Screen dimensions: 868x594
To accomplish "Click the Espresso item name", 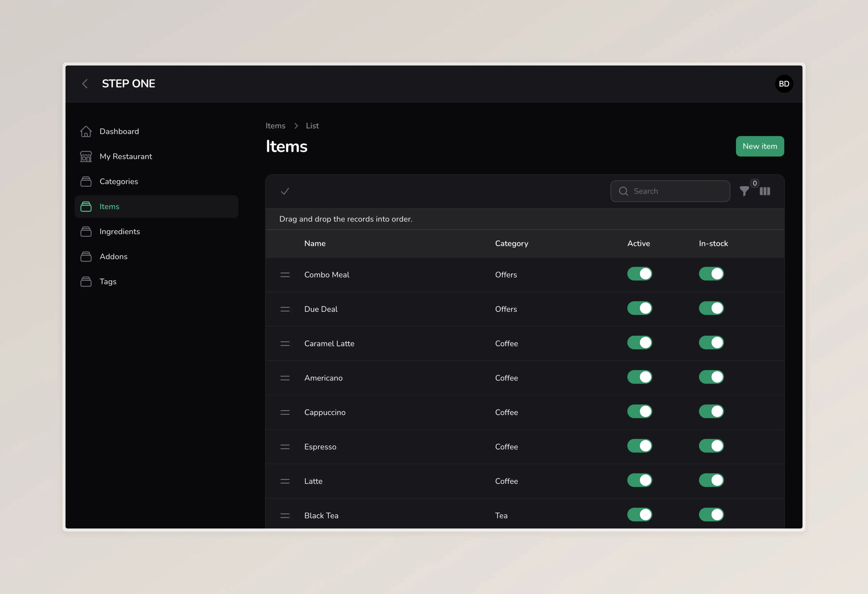I will pos(320,447).
